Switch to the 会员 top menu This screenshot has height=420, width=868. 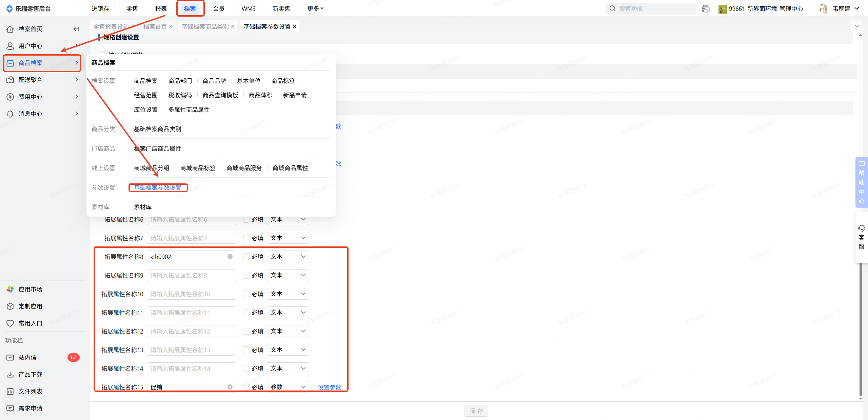(218, 8)
